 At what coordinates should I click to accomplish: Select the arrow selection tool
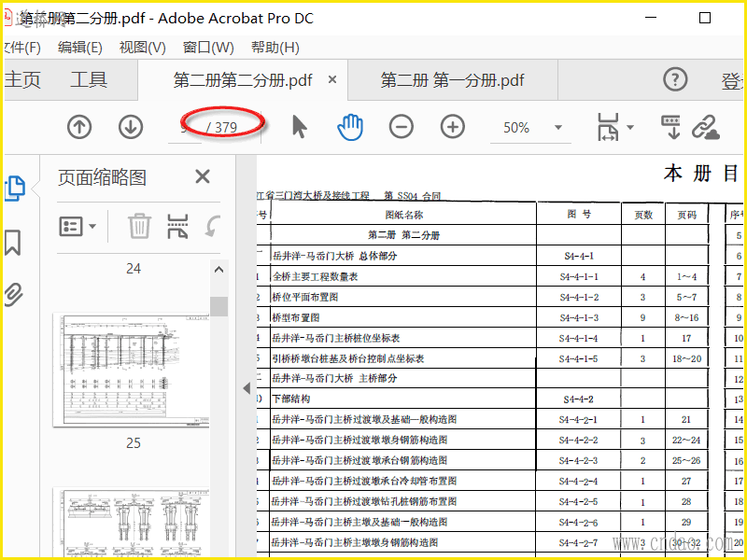point(299,127)
